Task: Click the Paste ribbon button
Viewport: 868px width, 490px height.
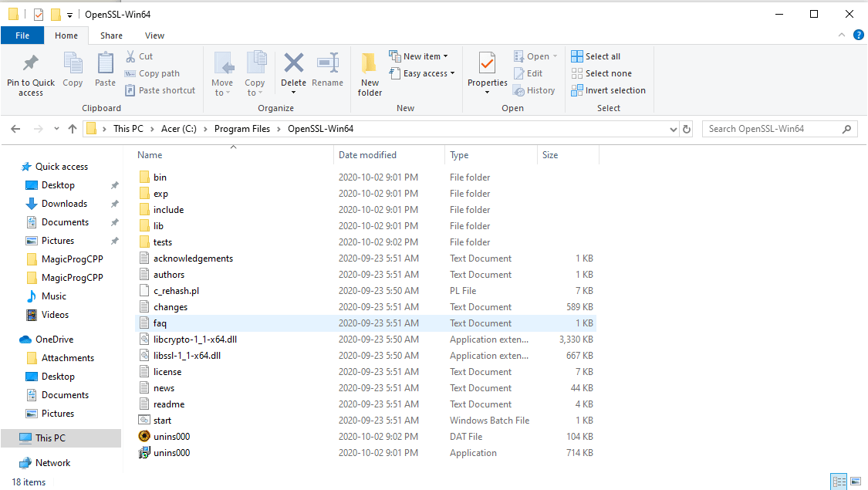Action: coord(105,70)
